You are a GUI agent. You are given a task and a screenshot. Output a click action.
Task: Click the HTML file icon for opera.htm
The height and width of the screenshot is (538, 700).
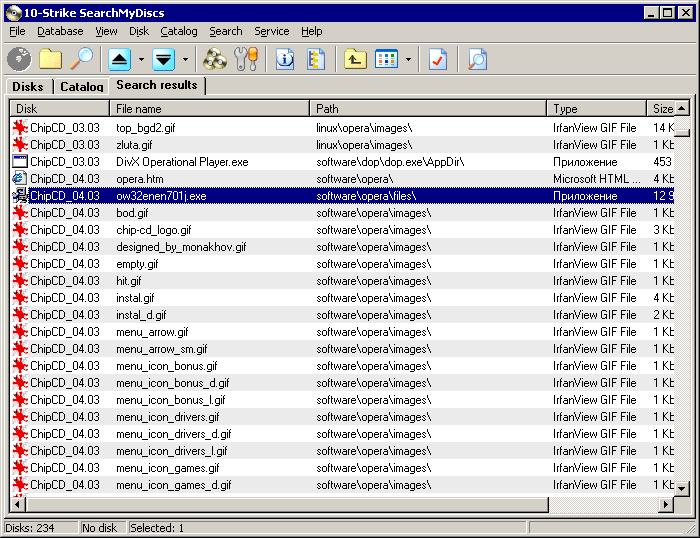(x=20, y=179)
